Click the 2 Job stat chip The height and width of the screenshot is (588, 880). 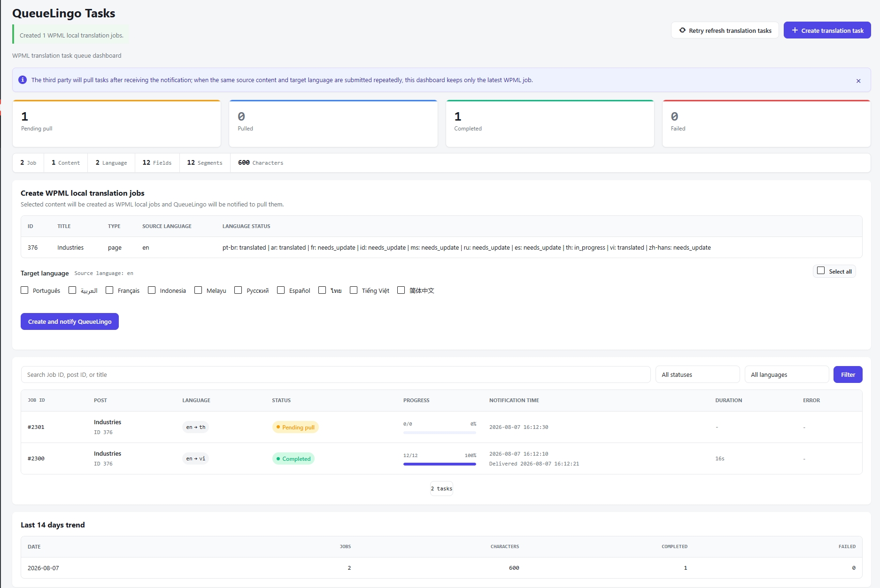28,163
